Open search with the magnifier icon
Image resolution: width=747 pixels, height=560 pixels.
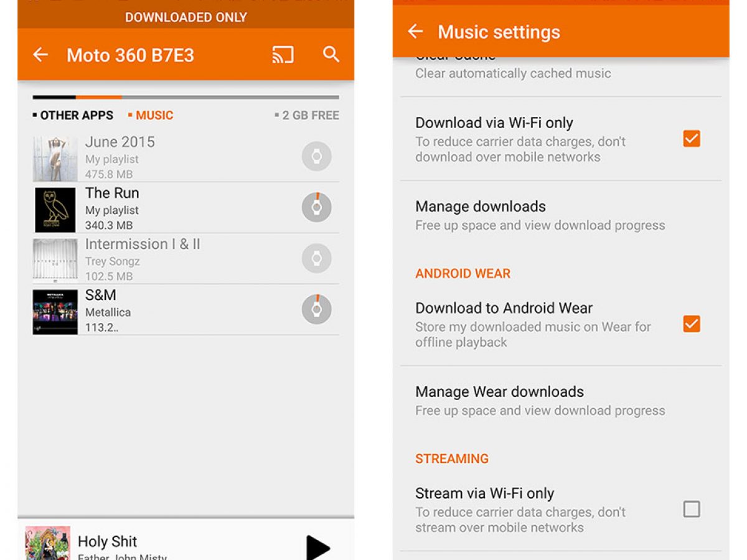[x=331, y=54]
